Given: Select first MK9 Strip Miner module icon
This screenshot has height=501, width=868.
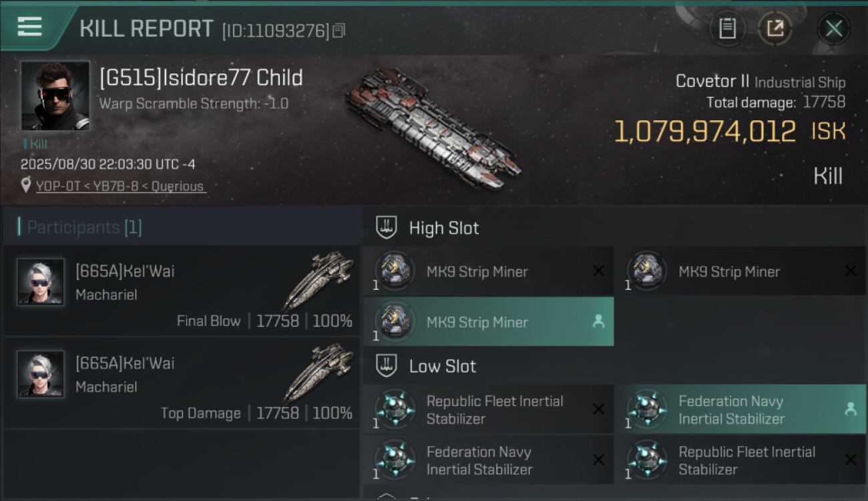Looking at the screenshot, I should tap(395, 271).
